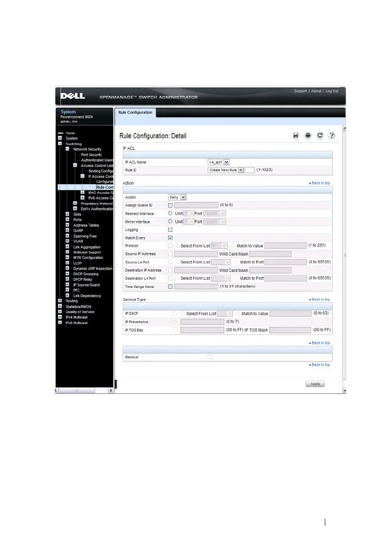The width and height of the screenshot is (392, 556).
Task: Check the Remove checkbox
Action: (210, 357)
